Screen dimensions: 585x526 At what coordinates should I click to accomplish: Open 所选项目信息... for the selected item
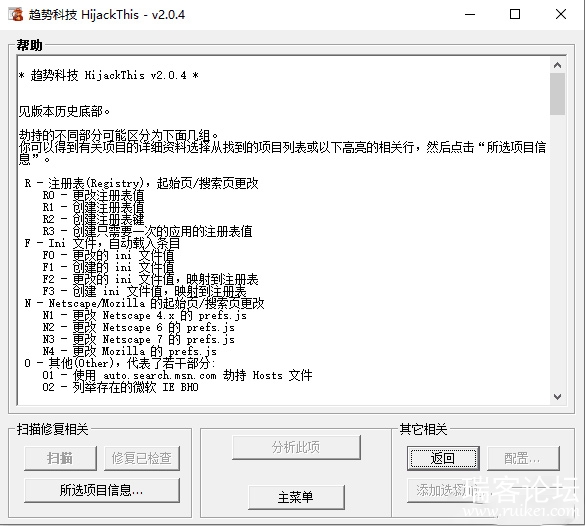click(101, 490)
